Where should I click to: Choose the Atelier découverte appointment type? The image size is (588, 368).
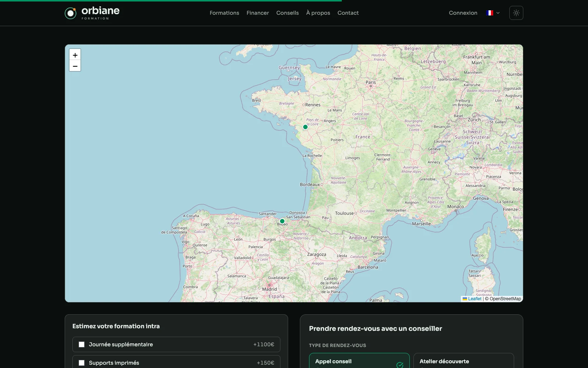[464, 361]
